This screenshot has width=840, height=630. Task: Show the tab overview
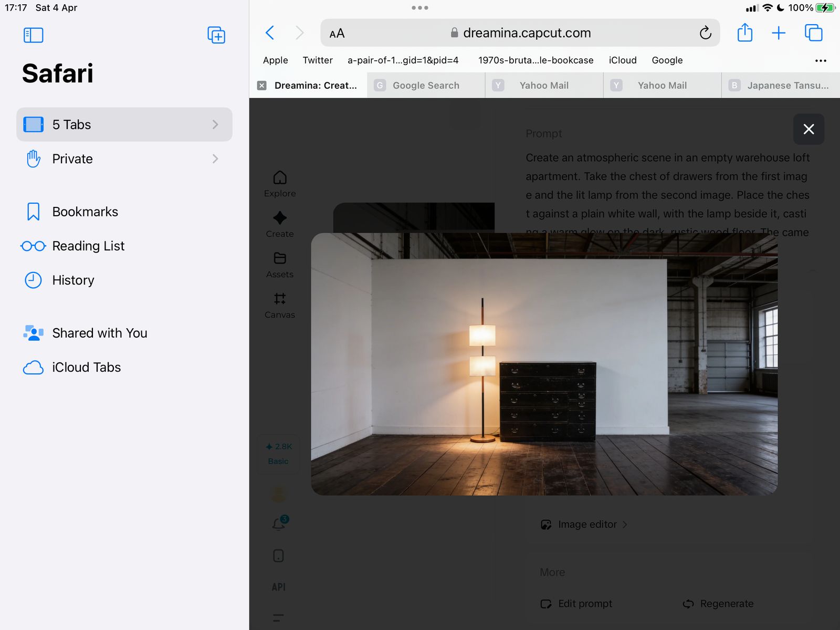click(813, 33)
